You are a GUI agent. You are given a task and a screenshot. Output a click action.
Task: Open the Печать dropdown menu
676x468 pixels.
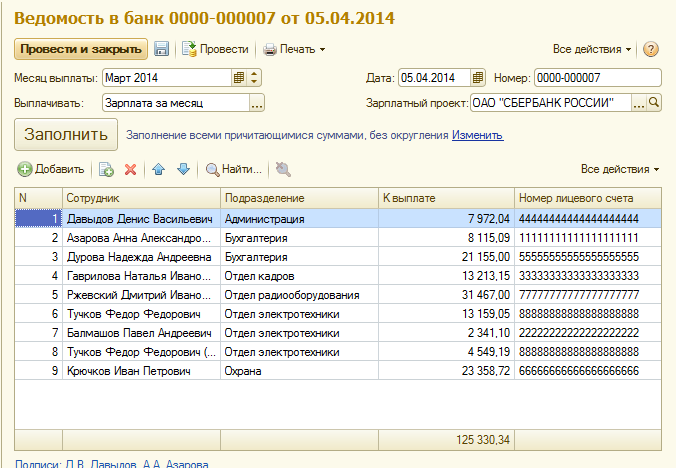point(294,49)
